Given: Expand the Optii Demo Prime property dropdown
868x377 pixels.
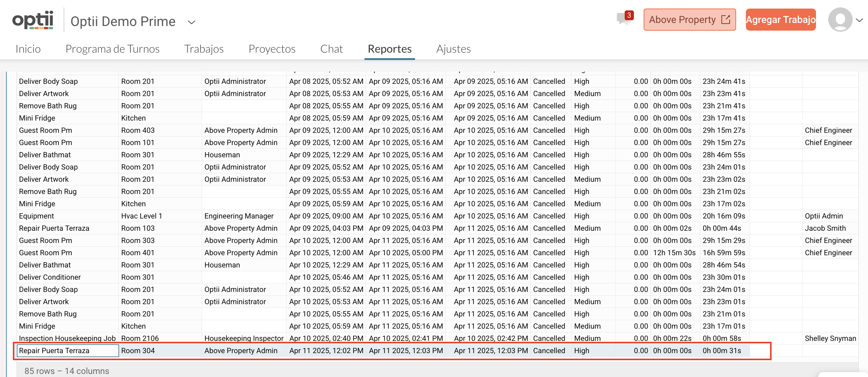Looking at the screenshot, I should (191, 22).
